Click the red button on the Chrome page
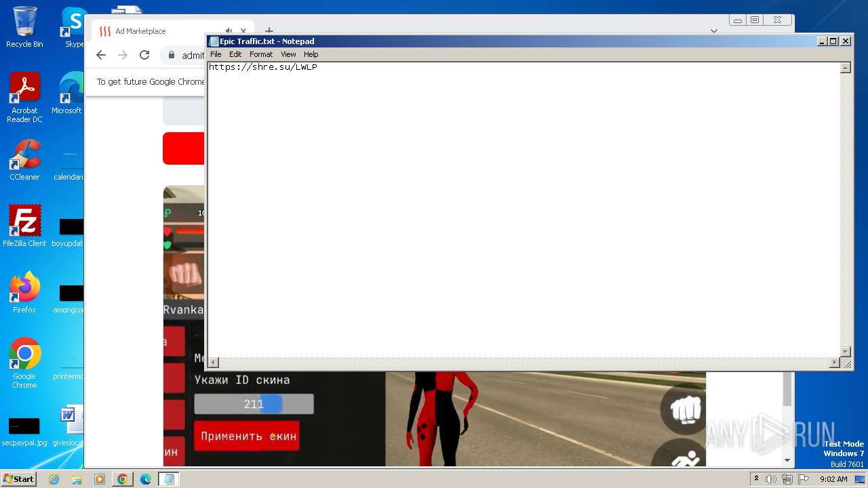The image size is (868, 488). pyautogui.click(x=184, y=148)
